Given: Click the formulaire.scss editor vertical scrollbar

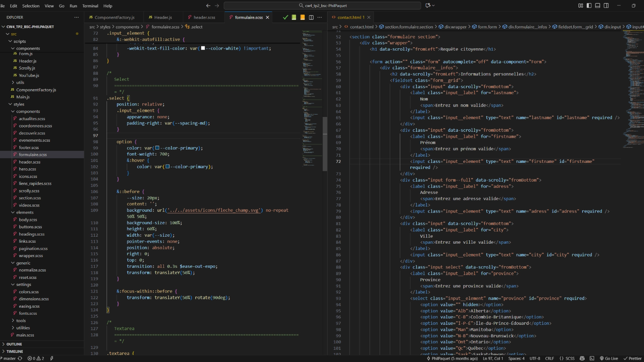Looking at the screenshot, I should click(325, 144).
